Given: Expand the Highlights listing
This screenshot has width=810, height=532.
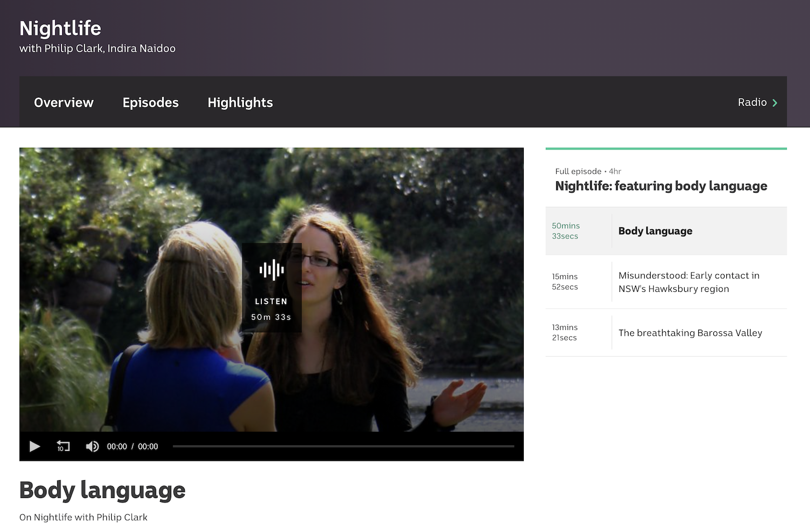Looking at the screenshot, I should [240, 103].
